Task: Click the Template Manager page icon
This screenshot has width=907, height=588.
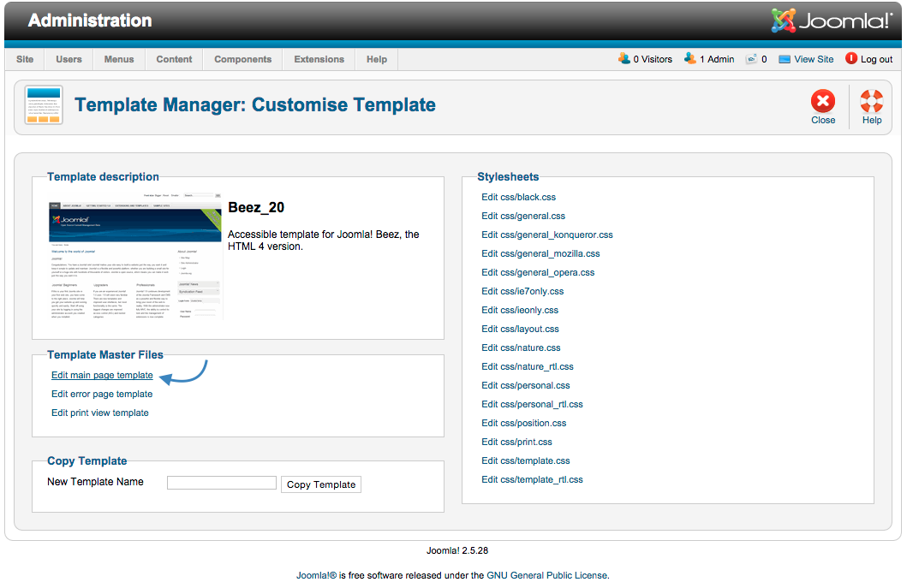Action: pyautogui.click(x=44, y=104)
